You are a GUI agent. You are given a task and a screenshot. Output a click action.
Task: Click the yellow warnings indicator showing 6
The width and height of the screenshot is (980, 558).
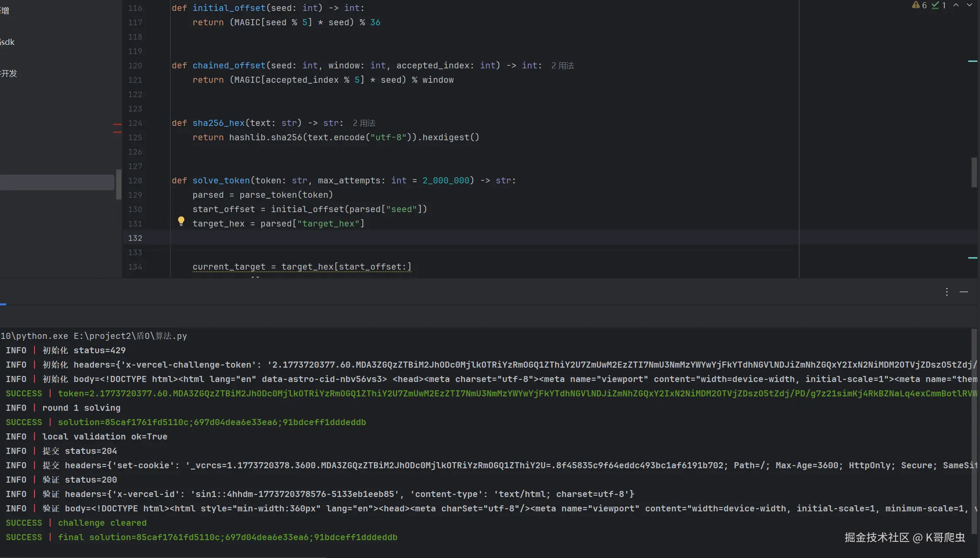pos(919,5)
